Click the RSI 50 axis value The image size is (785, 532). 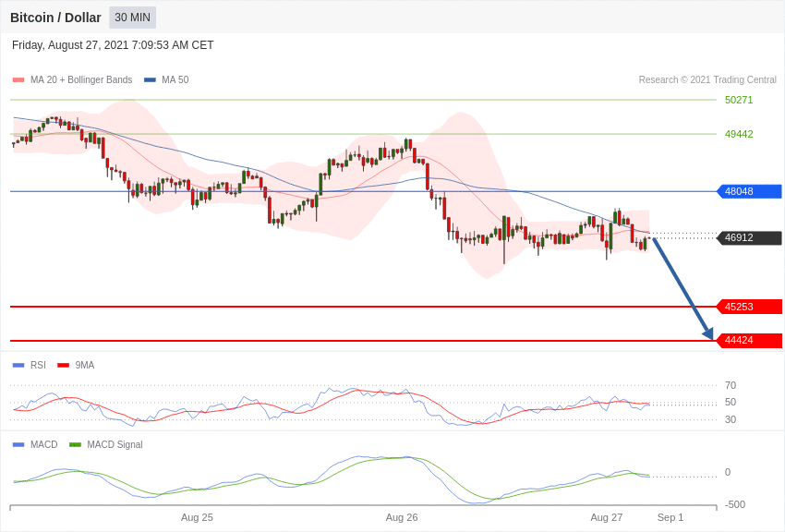731,402
